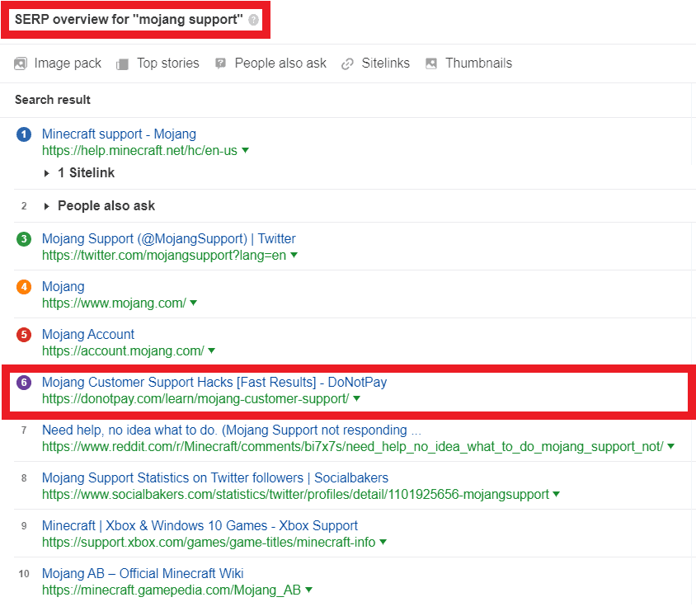Click the red position 5 badge
Screen dimensions: 696x616
click(x=24, y=334)
